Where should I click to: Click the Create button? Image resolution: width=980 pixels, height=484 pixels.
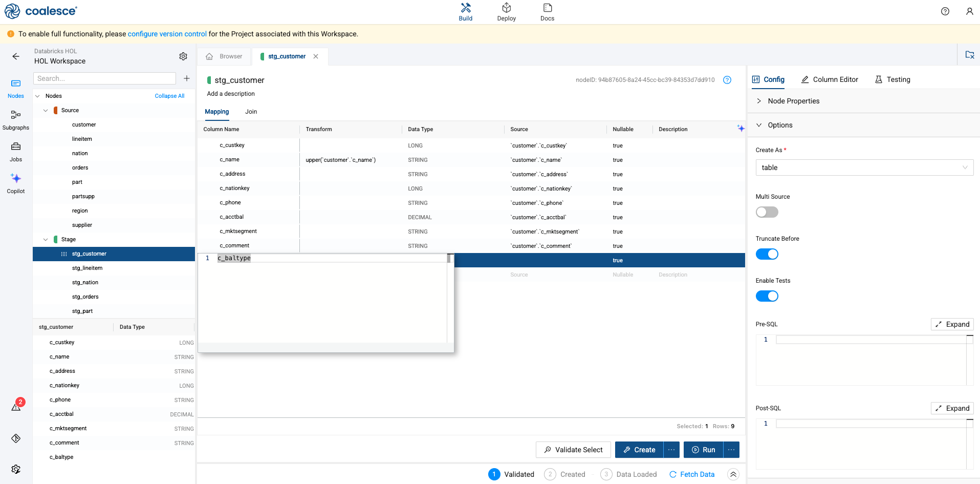click(x=639, y=450)
